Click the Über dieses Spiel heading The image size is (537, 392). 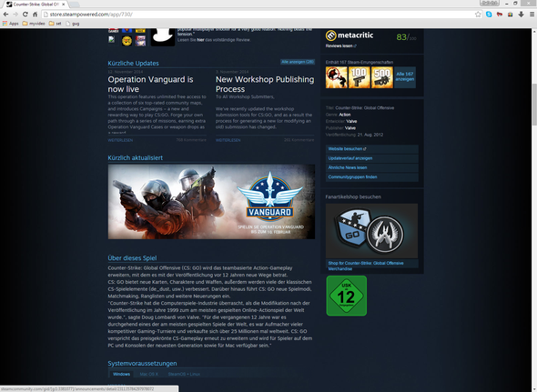[x=132, y=258]
